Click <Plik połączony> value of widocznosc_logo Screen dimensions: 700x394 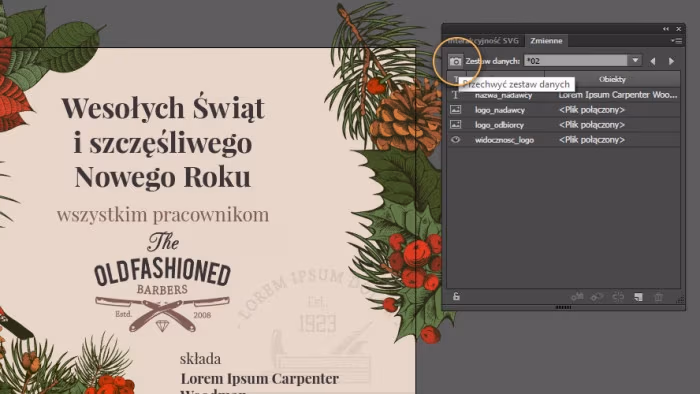592,140
